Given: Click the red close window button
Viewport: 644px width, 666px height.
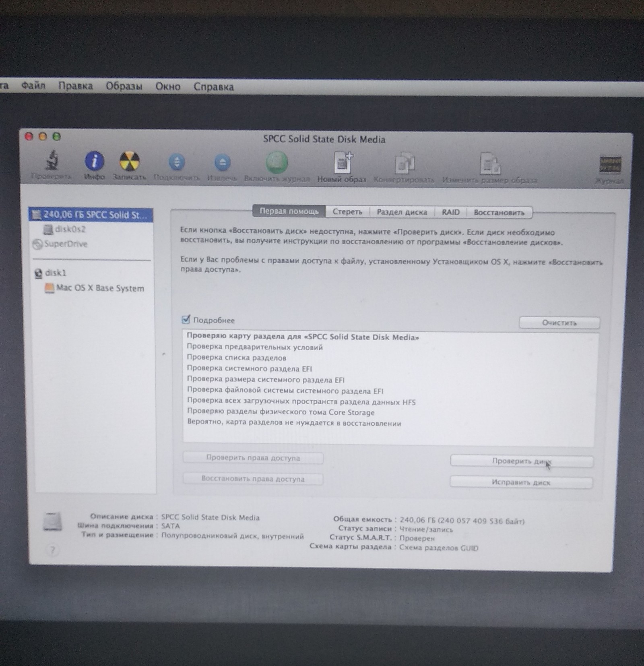Looking at the screenshot, I should pyautogui.click(x=29, y=137).
